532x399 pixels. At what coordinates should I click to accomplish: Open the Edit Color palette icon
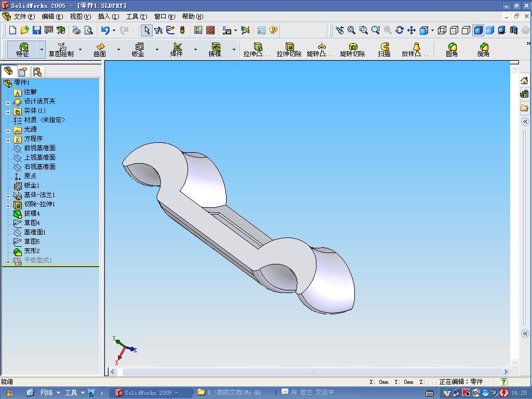tap(198, 30)
